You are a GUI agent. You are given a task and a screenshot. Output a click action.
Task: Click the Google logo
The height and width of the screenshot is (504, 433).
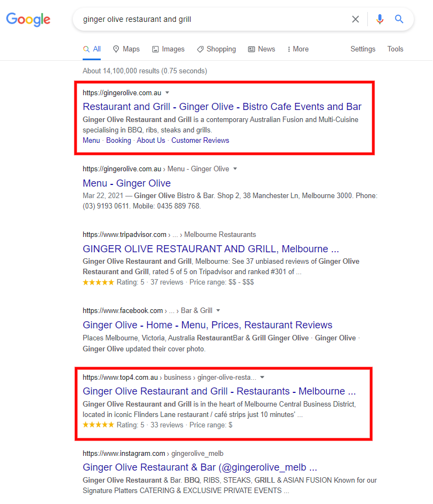[x=28, y=20]
